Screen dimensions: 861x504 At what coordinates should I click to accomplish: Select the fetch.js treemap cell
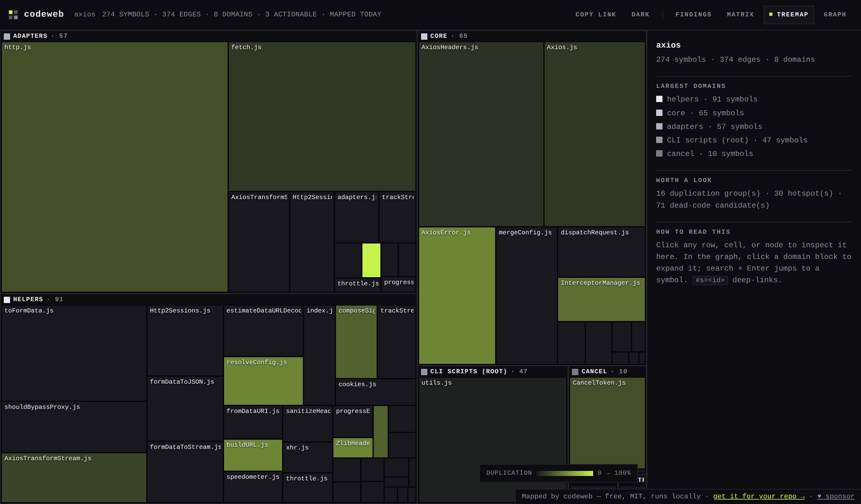(x=322, y=116)
